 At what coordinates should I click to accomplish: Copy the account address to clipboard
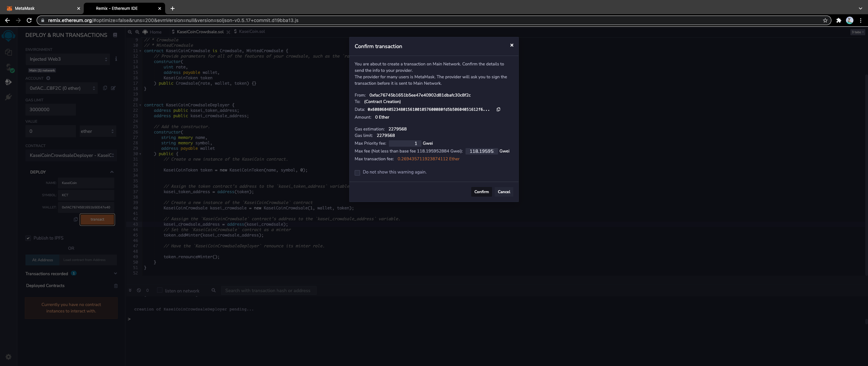tap(105, 88)
